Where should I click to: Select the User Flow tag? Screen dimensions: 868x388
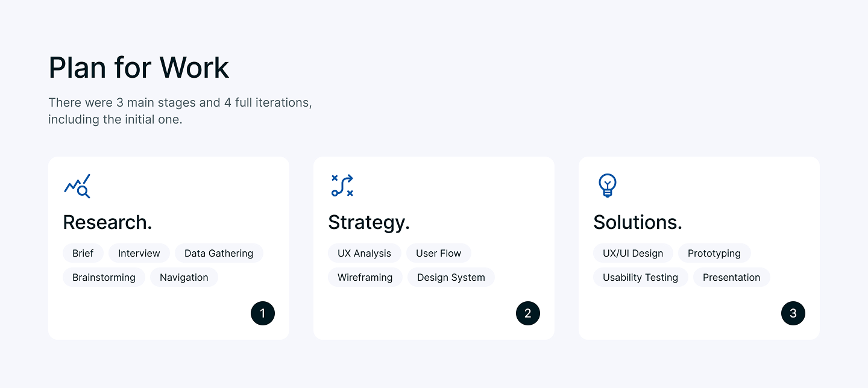[x=438, y=253]
